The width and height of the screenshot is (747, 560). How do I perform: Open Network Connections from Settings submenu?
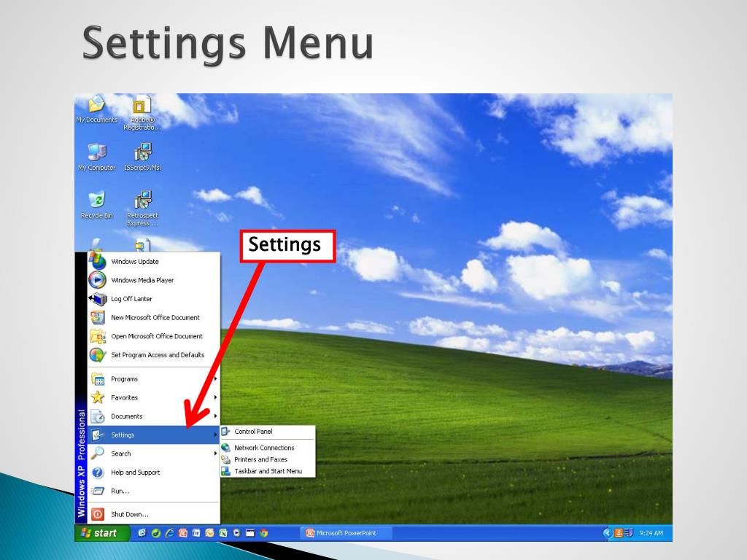(268, 448)
